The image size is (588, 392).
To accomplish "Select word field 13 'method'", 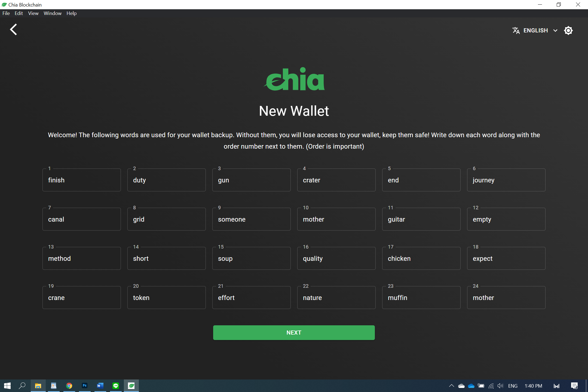I will [81, 258].
